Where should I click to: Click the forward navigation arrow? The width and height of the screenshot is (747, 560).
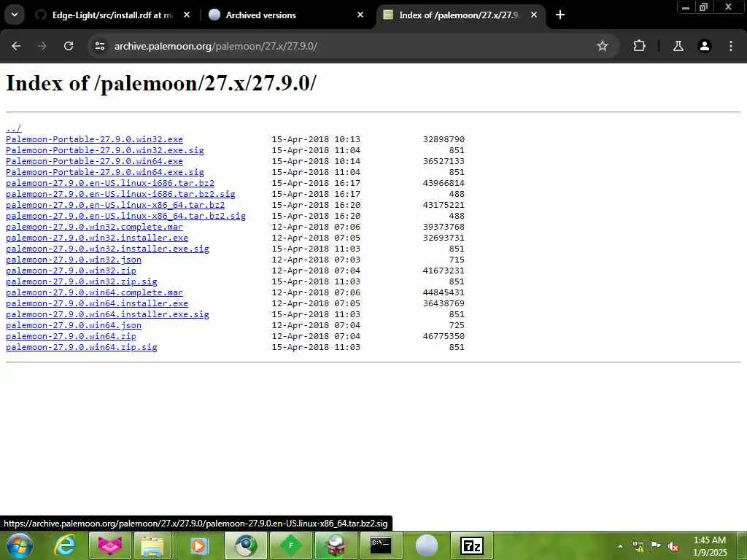point(42,46)
